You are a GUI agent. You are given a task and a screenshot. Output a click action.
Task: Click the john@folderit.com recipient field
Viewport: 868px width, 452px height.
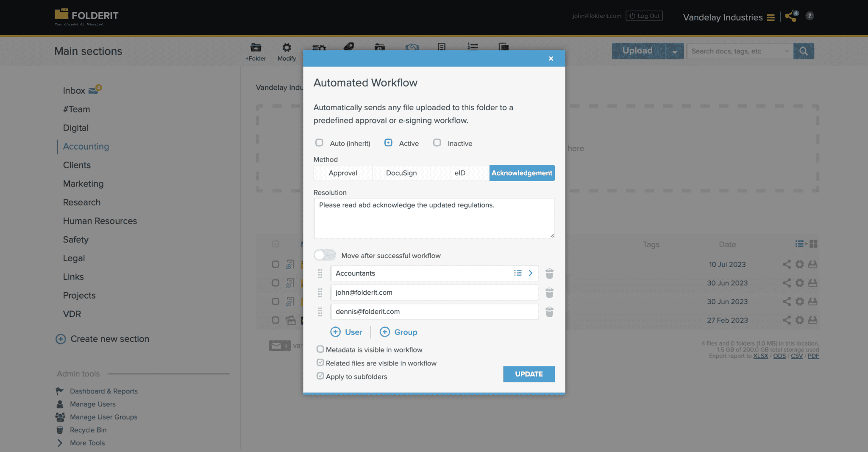pos(434,293)
